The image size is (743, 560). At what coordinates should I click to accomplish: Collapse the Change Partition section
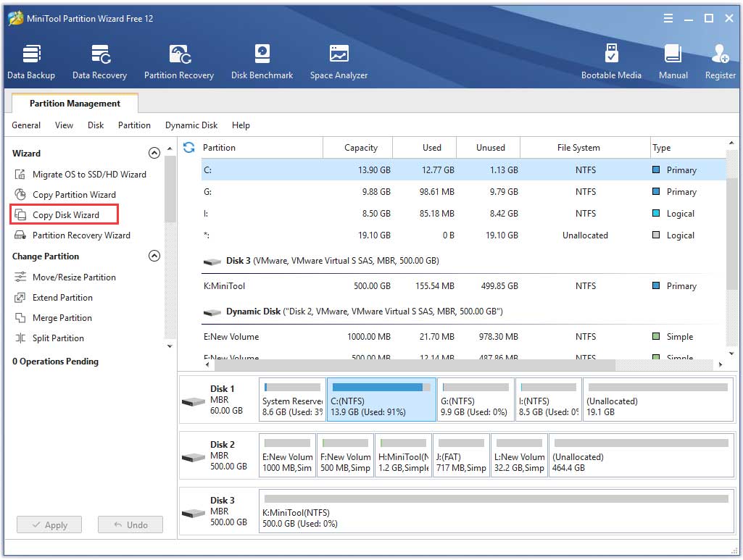click(x=154, y=256)
